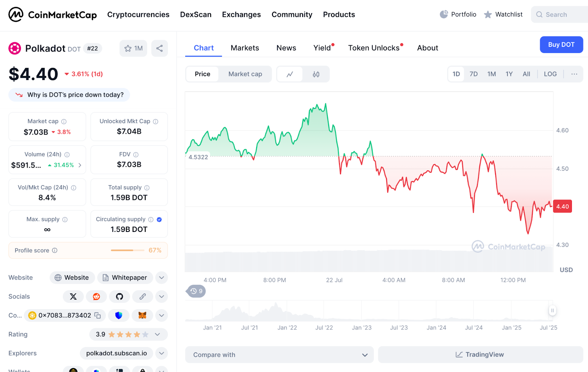The image size is (588, 372).
Task: Open the GitHub social link
Action: (x=119, y=297)
